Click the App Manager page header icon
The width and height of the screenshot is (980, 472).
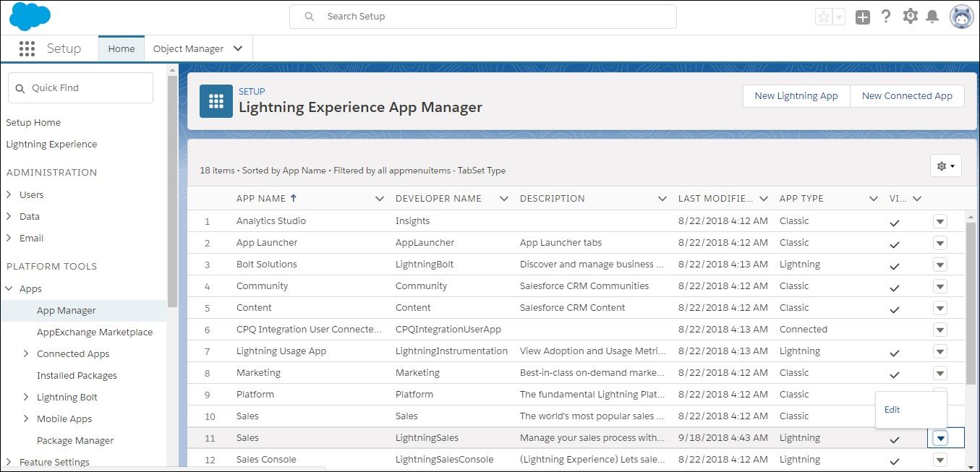click(216, 101)
